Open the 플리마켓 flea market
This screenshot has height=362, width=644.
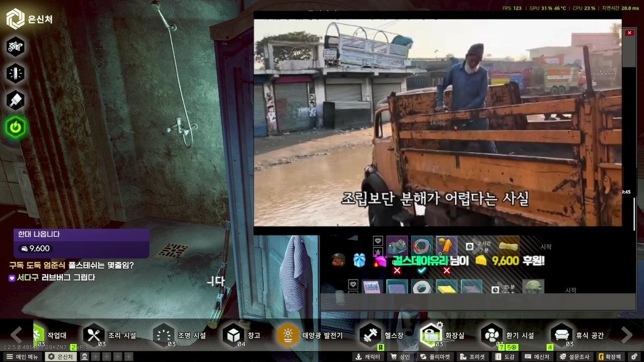point(436,357)
